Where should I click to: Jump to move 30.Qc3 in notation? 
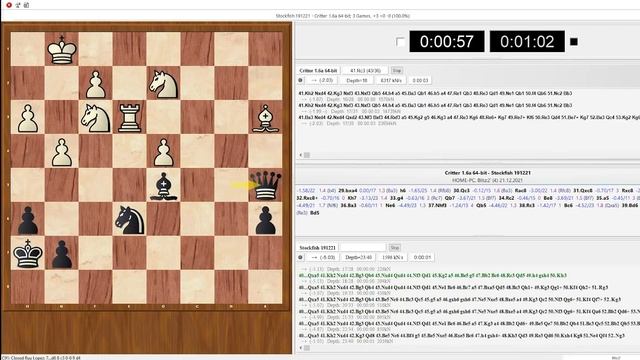(461, 191)
